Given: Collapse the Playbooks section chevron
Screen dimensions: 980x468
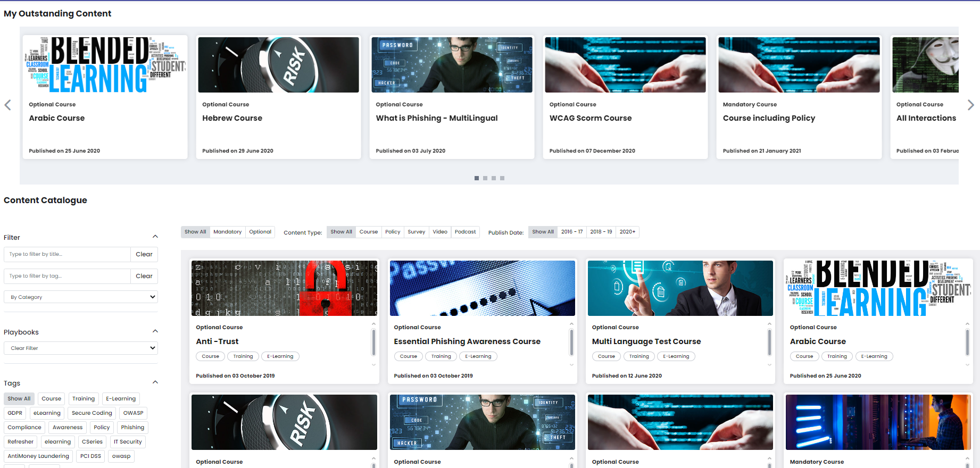Looking at the screenshot, I should pos(155,331).
